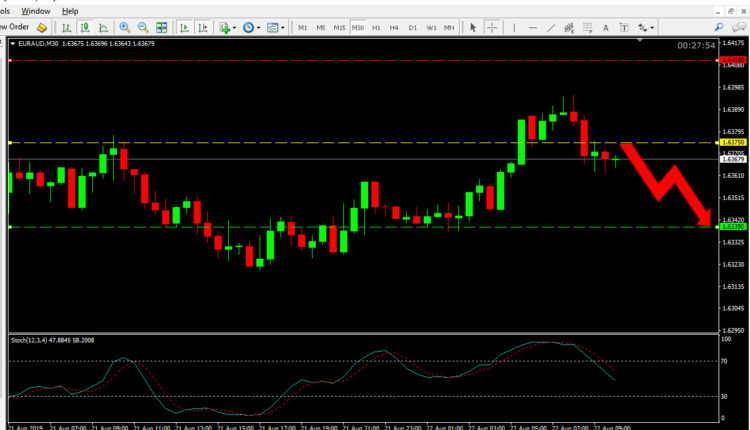Image resolution: width=750 pixels, height=430 pixels.
Task: Open the arrows objects icon
Action: pos(643,28)
